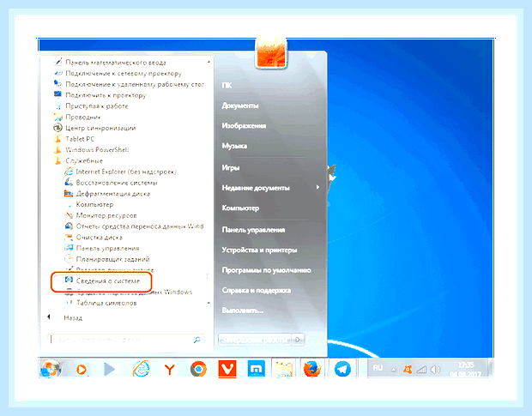This screenshot has height=416, width=532.
Task: Open Центр синхронизации
Action: pyautogui.click(x=94, y=128)
